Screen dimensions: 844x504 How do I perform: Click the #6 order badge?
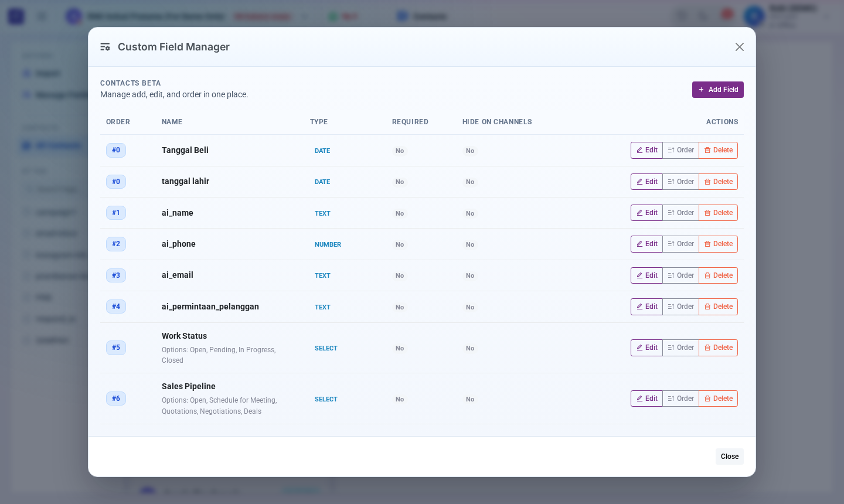[116, 399]
